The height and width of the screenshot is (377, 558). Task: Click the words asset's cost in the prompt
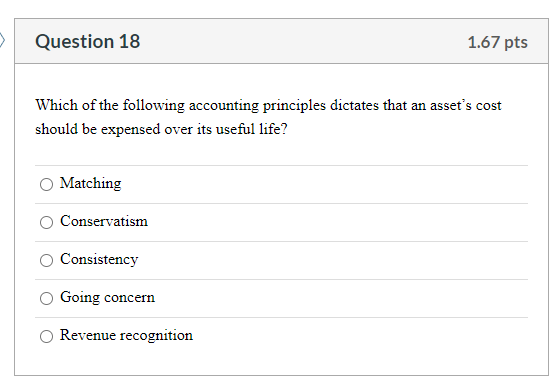click(466, 105)
